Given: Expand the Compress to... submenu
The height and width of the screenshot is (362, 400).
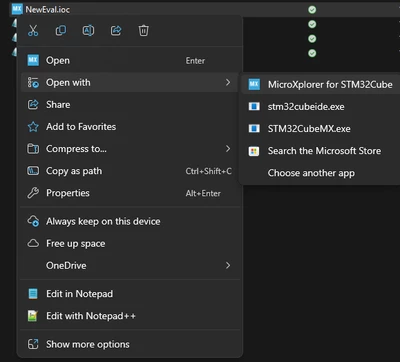Looking at the screenshot, I should point(129,149).
